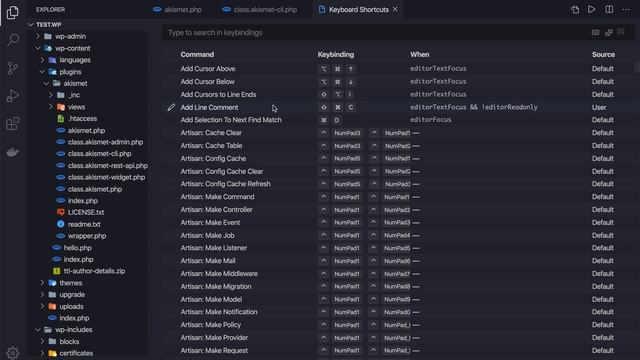Close the Keyboard Shortcuts tab

click(395, 9)
